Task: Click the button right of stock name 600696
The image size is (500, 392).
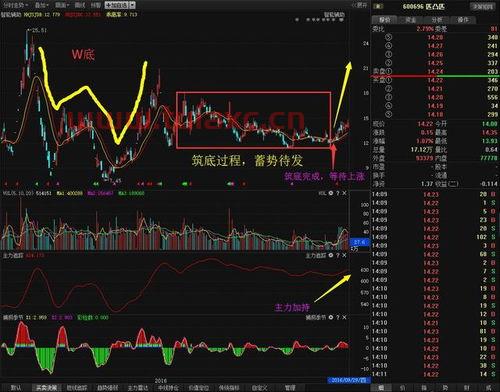Action: tap(482, 6)
